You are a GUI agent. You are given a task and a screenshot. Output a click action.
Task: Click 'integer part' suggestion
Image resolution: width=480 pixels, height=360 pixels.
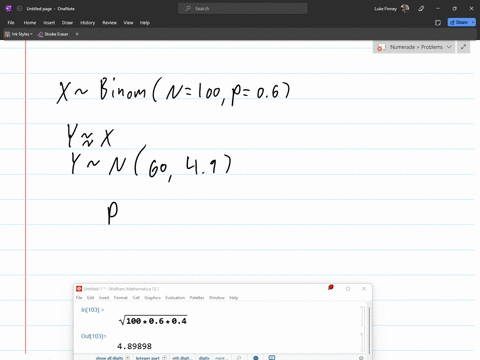[x=148, y=358]
